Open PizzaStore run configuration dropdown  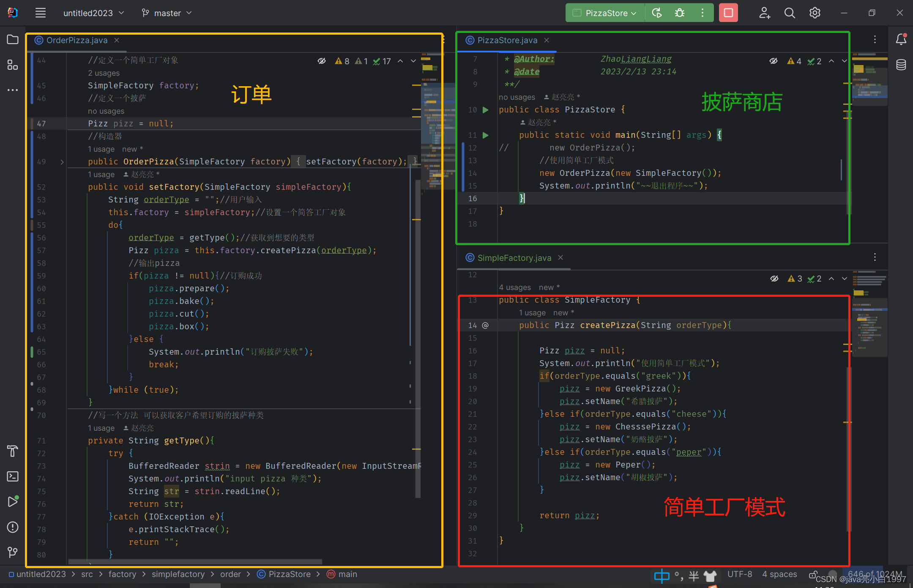click(605, 13)
